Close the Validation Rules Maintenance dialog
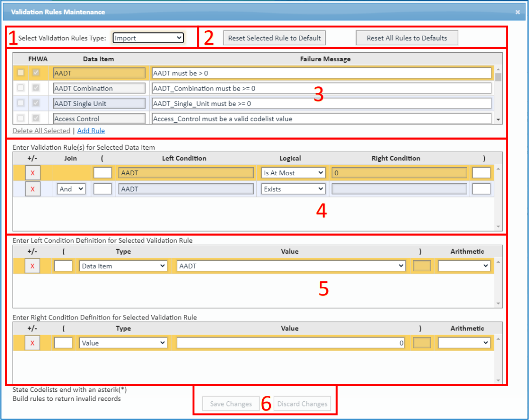This screenshot has height=420, width=529. point(517,12)
